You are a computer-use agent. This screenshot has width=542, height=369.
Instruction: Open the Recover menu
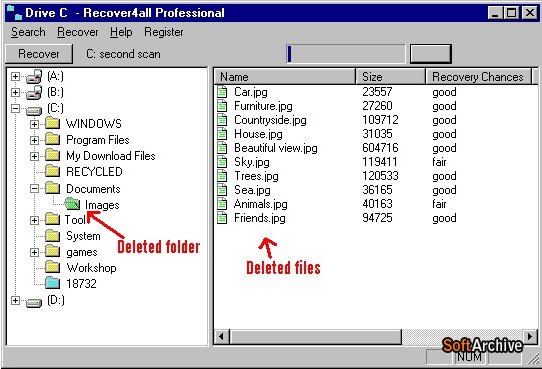78,32
